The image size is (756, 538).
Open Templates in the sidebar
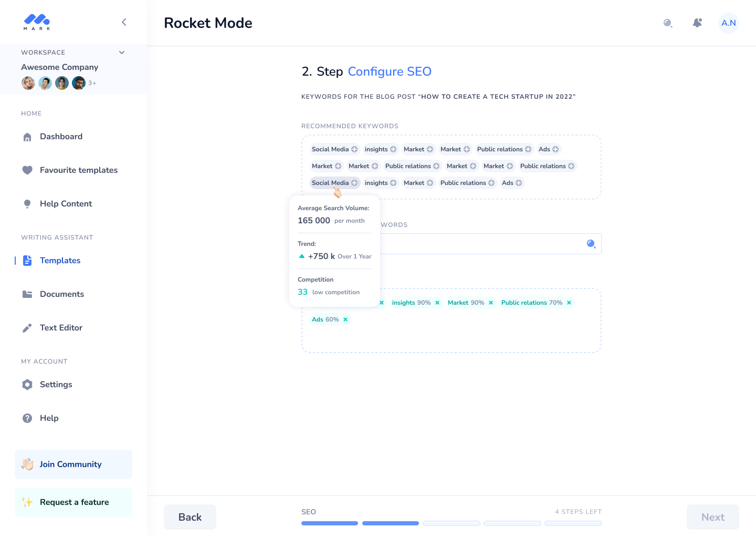pos(60,261)
